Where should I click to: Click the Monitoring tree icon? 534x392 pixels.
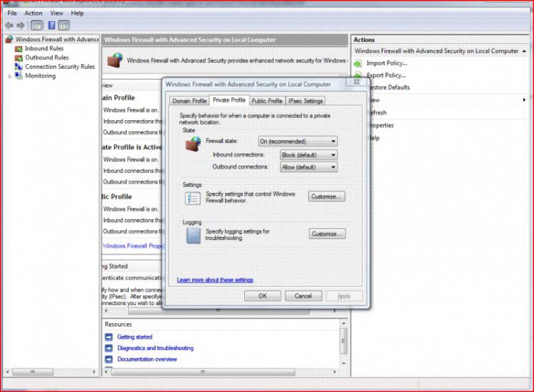click(x=19, y=76)
